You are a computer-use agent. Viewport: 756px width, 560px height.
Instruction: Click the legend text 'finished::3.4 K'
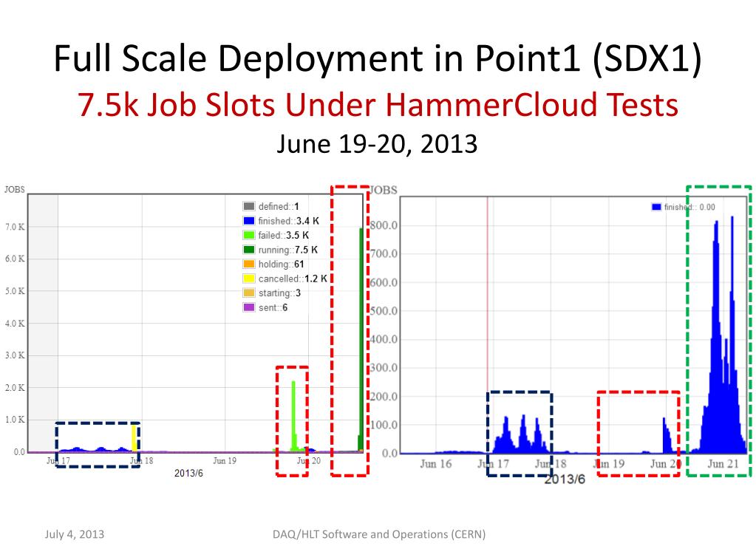coord(289,221)
